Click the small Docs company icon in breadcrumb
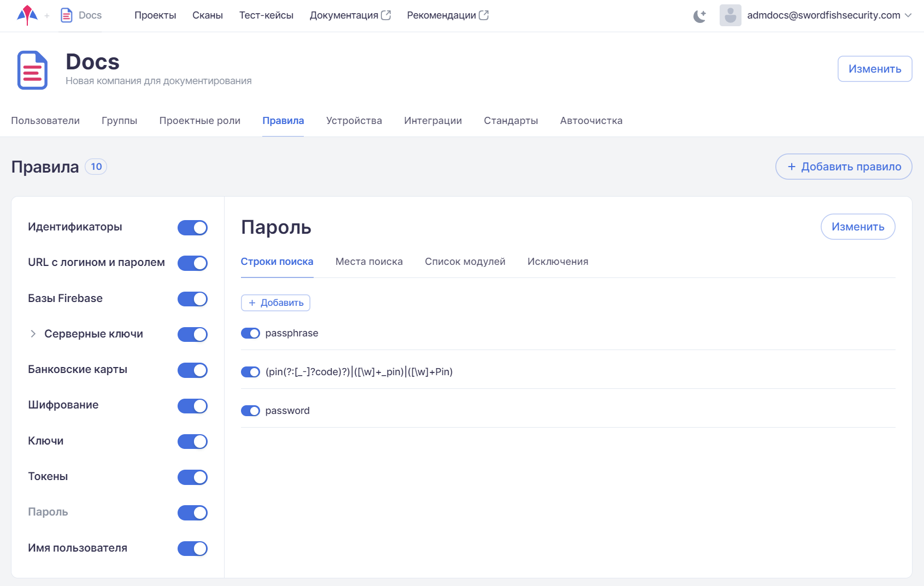The height and width of the screenshot is (586, 924). pos(67,15)
